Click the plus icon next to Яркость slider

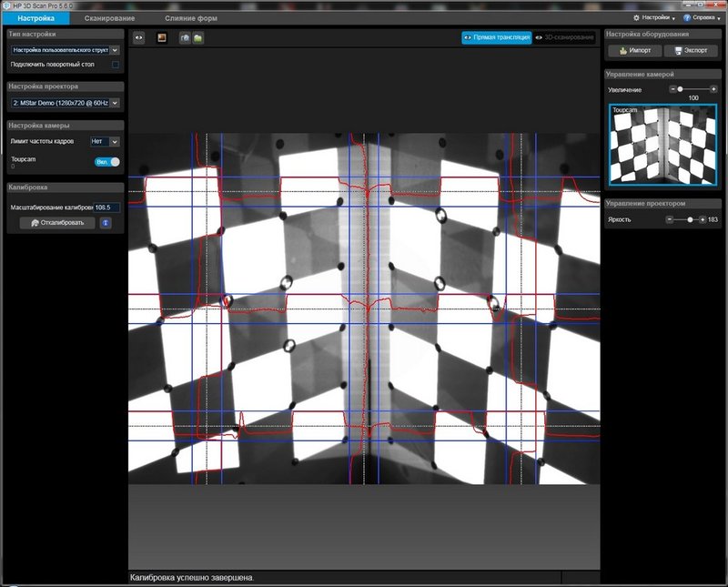pos(703,219)
